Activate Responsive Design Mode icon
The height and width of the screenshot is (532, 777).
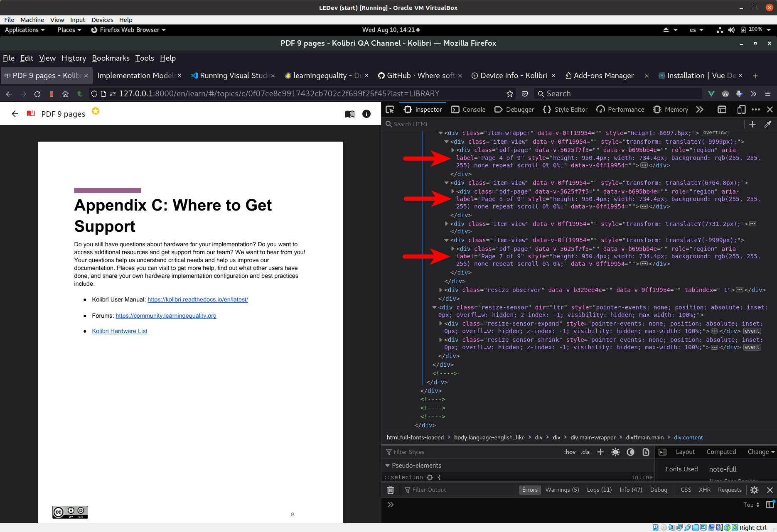[741, 109]
